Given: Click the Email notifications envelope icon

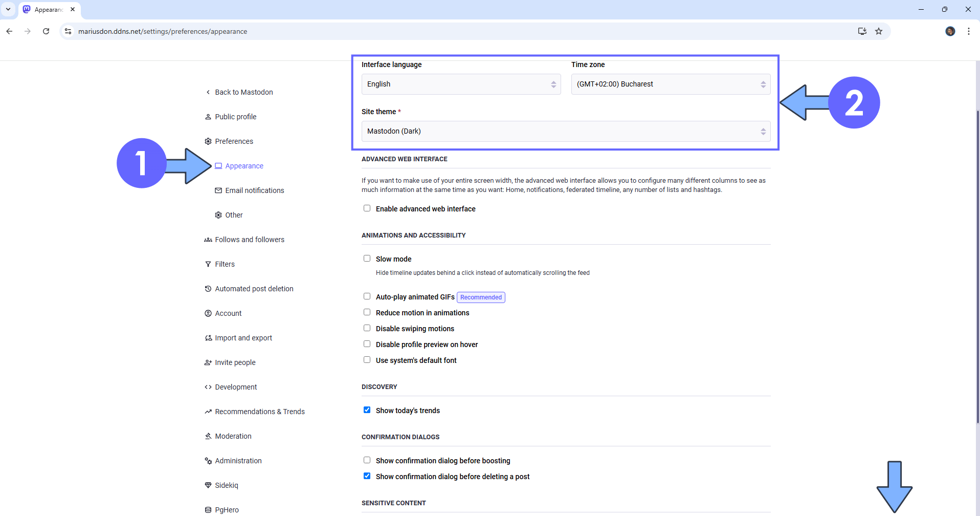Looking at the screenshot, I should tap(218, 190).
